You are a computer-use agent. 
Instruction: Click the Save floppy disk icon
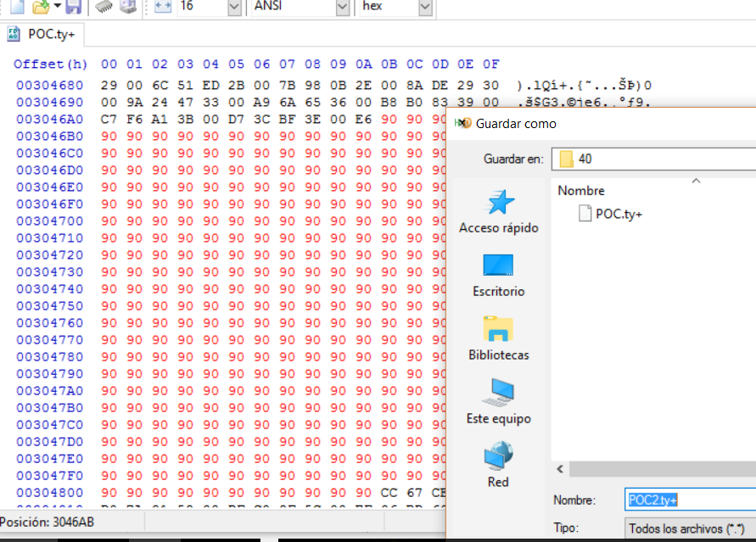click(x=73, y=7)
